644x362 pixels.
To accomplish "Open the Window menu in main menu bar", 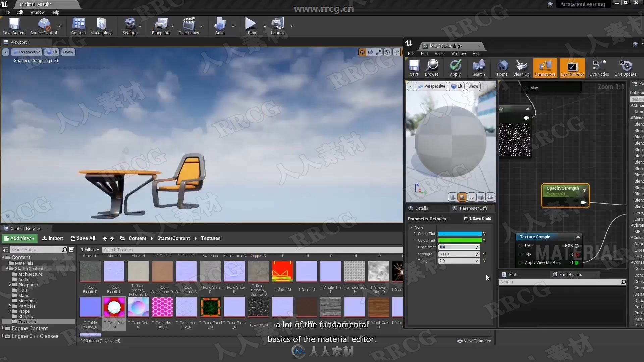I will (x=37, y=12).
